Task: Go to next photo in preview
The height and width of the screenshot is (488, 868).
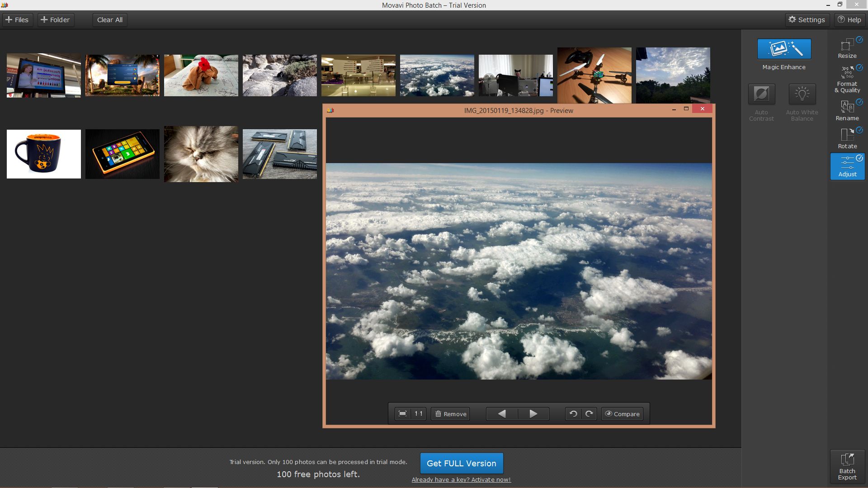Action: coord(533,414)
